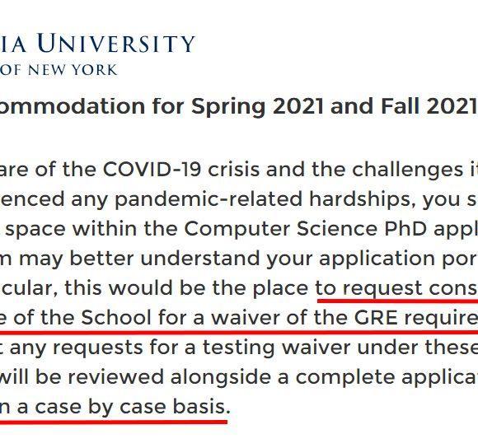Click the "OF NEW YORK" subtitle

[x=58, y=70]
